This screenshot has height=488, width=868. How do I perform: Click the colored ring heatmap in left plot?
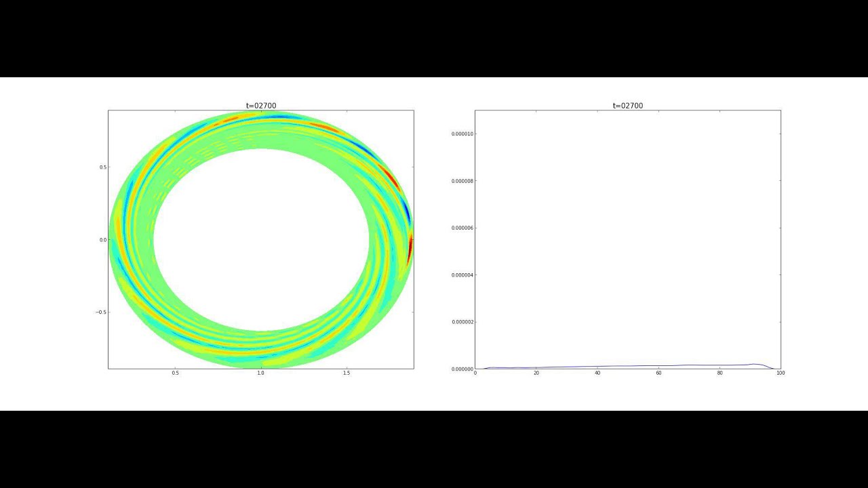tap(261, 239)
